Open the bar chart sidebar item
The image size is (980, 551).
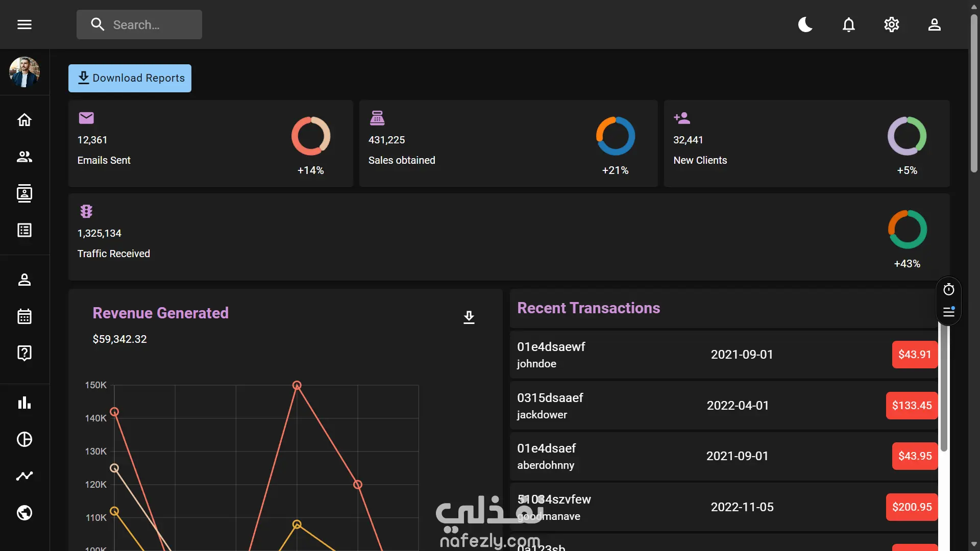coord(24,403)
